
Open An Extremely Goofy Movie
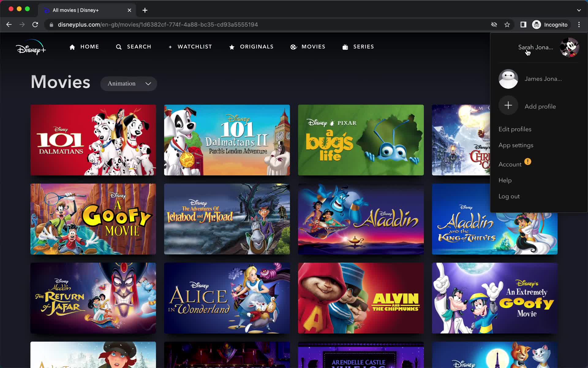(495, 298)
